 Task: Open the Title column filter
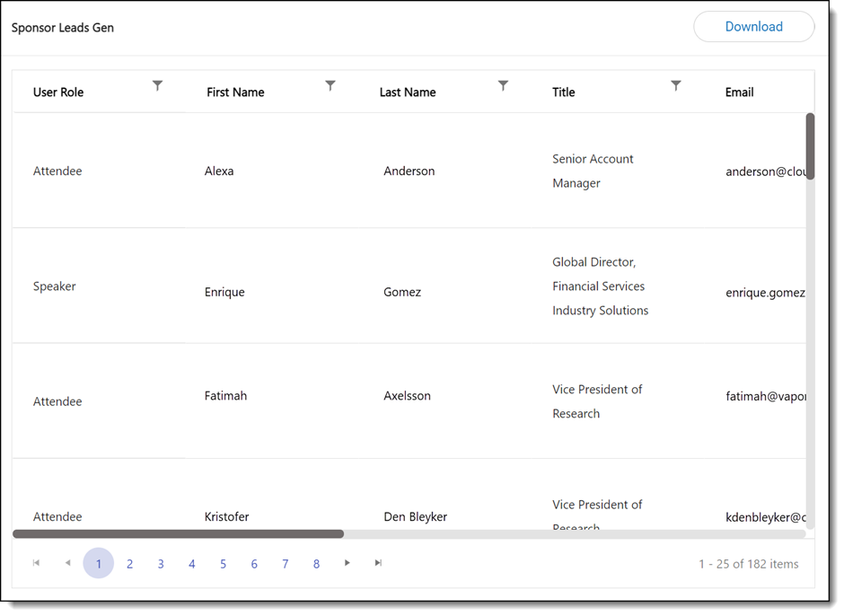(x=676, y=86)
